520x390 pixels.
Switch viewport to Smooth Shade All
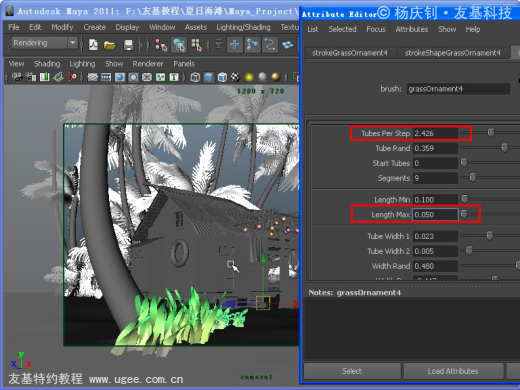tap(209, 77)
